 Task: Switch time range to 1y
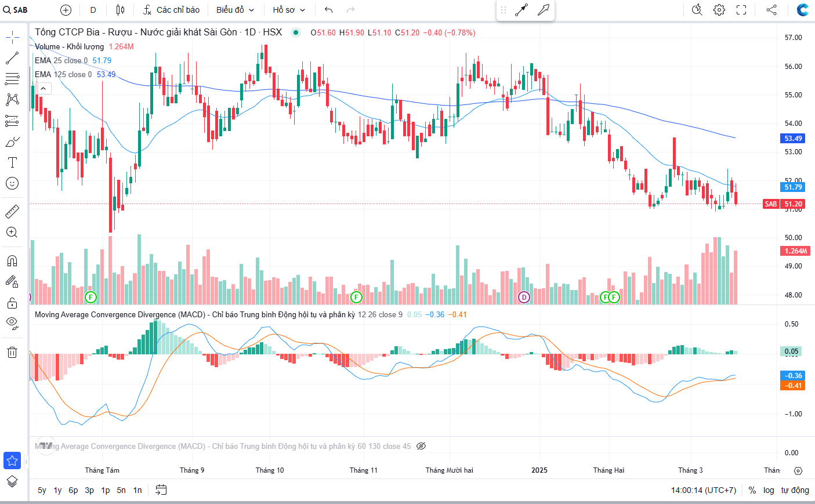click(x=57, y=490)
